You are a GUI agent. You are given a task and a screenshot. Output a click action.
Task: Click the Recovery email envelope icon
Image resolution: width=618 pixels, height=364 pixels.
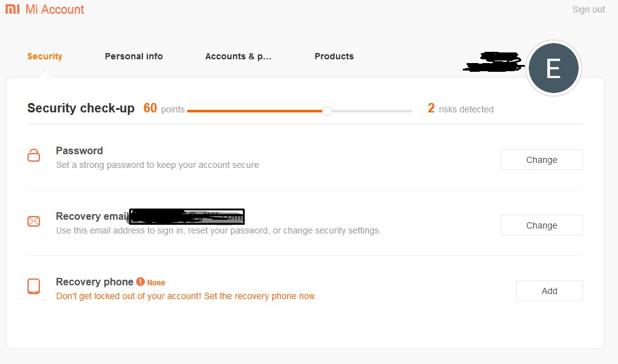coord(34,221)
